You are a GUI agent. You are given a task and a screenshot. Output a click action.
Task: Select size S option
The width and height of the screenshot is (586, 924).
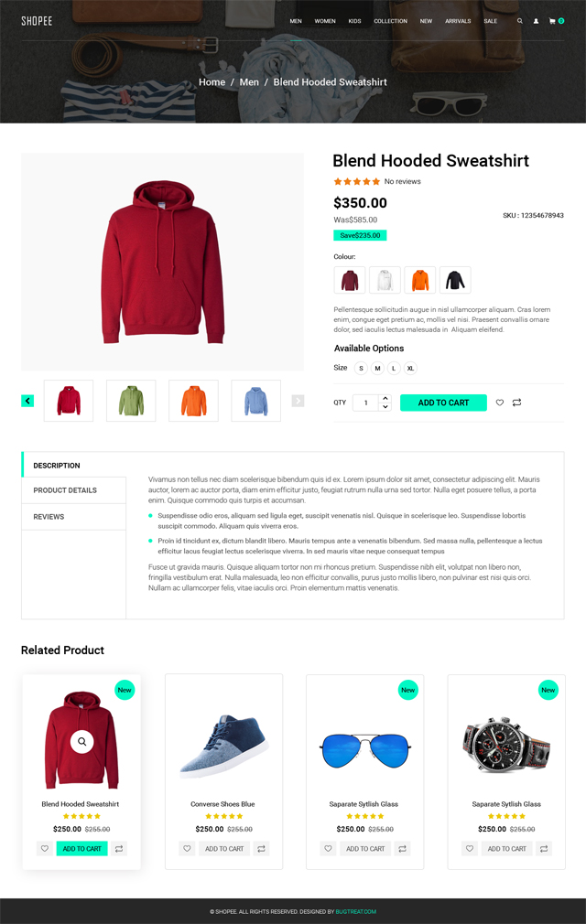coord(361,369)
